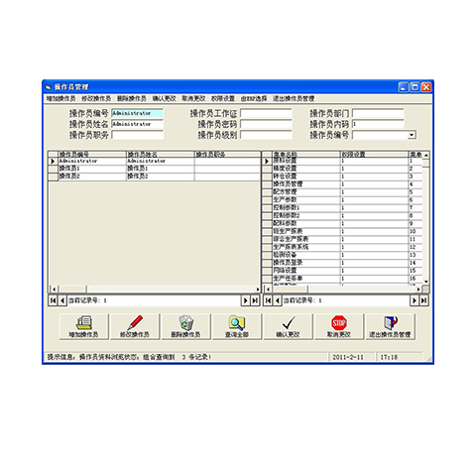Image resolution: width=476 pixels, height=476 pixels.
Task: Open the 增加操作员 menu item
Action: coord(60,98)
